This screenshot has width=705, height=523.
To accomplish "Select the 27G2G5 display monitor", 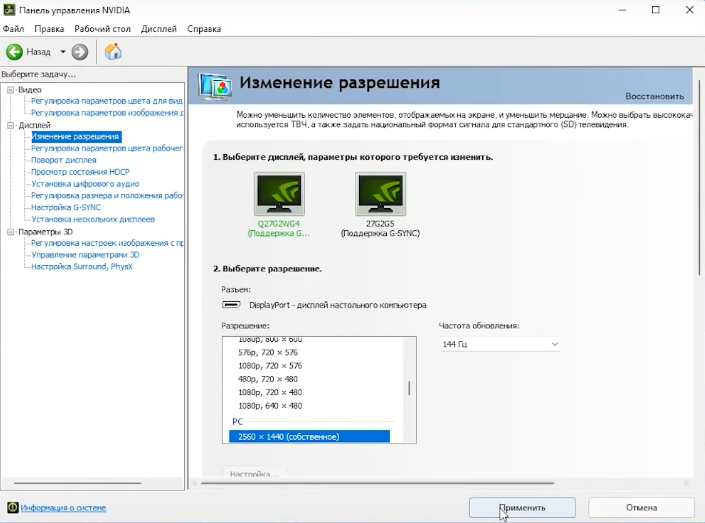I will point(380,205).
